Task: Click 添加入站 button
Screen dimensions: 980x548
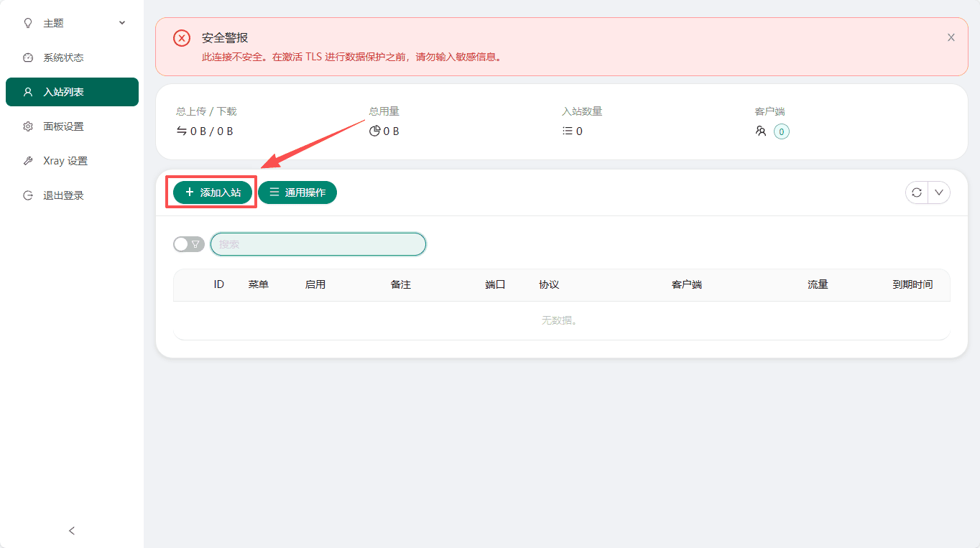Action: [213, 192]
